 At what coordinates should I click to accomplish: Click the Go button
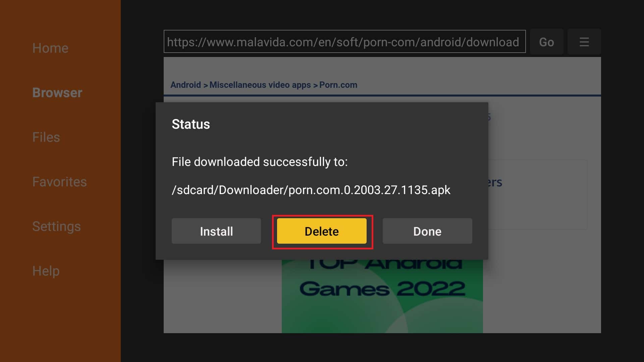546,42
